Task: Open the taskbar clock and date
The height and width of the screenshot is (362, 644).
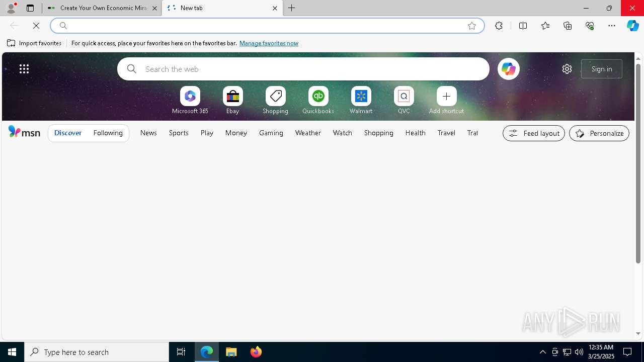Action: pyautogui.click(x=601, y=352)
